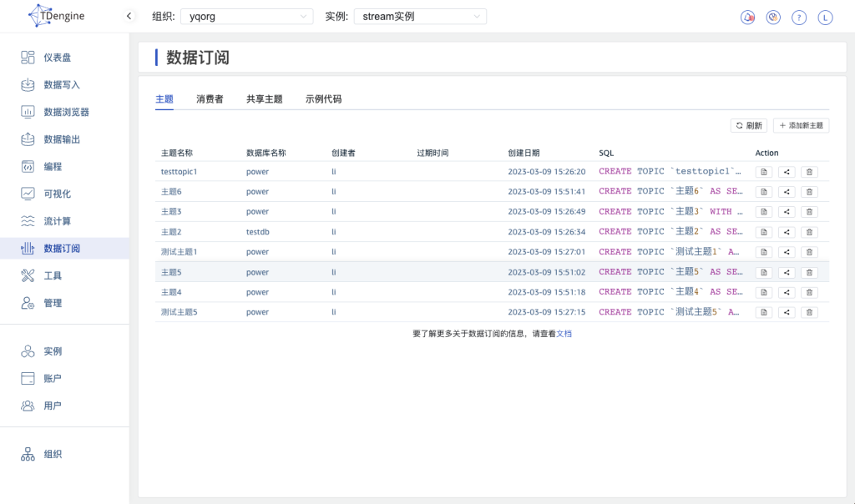Open the 实例 stream实例 dropdown
The width and height of the screenshot is (855, 504).
pyautogui.click(x=420, y=16)
